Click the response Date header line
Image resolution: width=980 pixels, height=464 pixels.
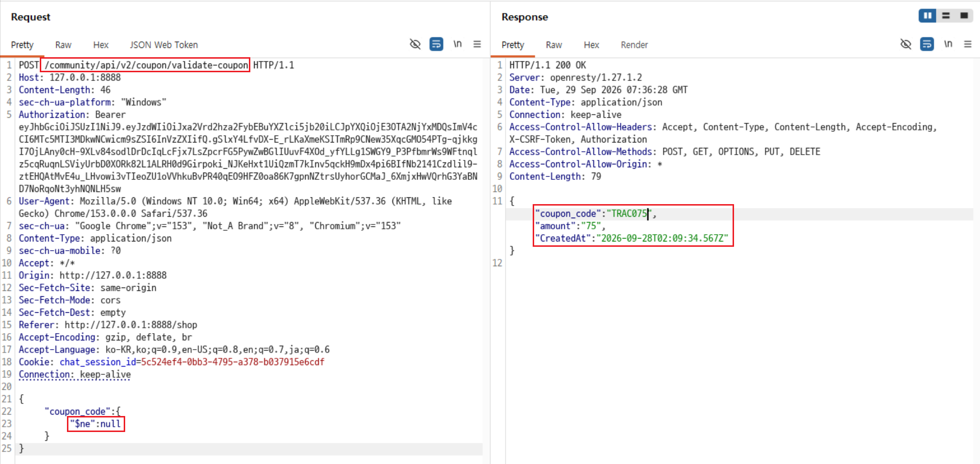(x=598, y=90)
